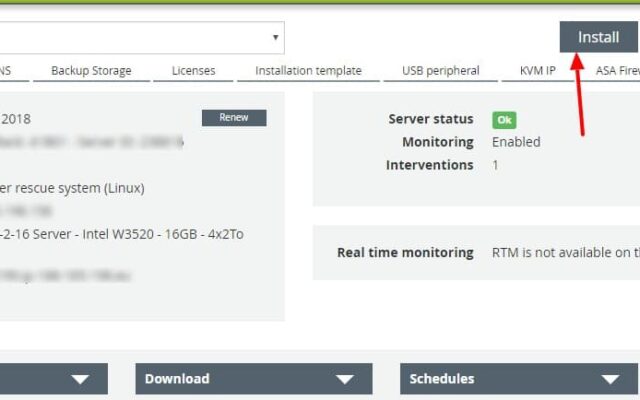Go to the USB peripheral tab

pyautogui.click(x=441, y=71)
